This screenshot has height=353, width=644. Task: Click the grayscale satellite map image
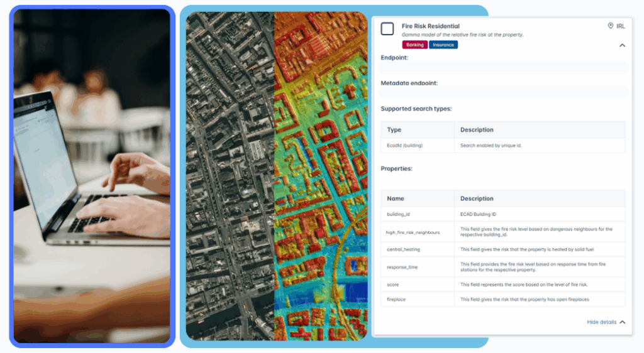point(230,176)
